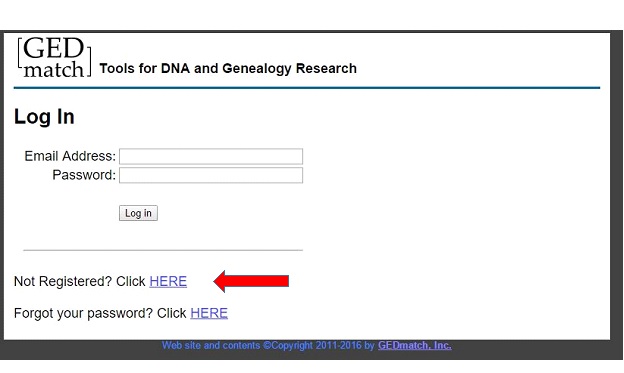Screen dimensions: 624x373
Task: Click the Log in button
Action: pyautogui.click(x=138, y=213)
